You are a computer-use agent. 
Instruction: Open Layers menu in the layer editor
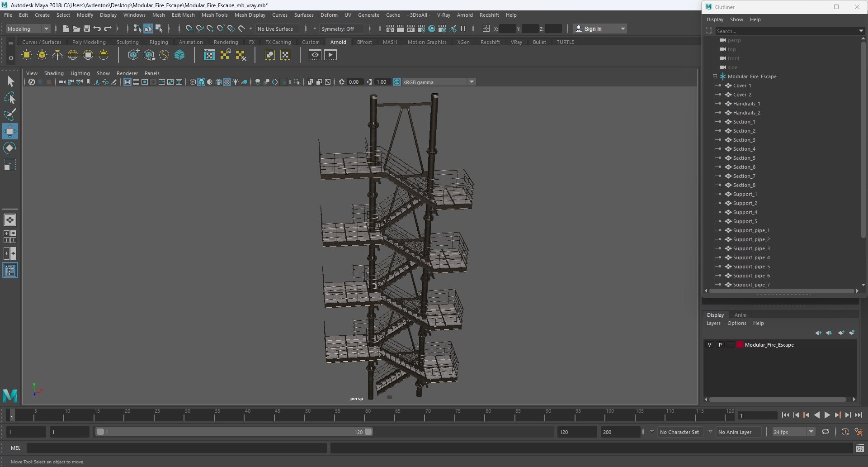coord(713,323)
